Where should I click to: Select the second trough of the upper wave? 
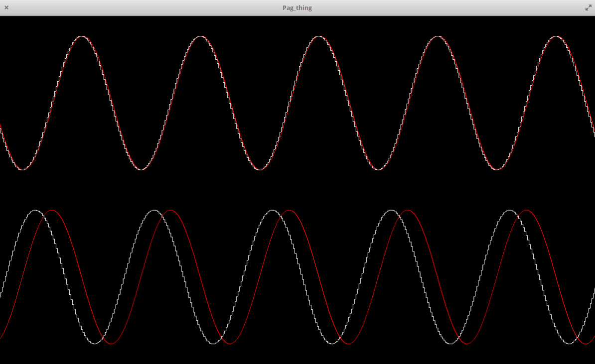[141, 170]
